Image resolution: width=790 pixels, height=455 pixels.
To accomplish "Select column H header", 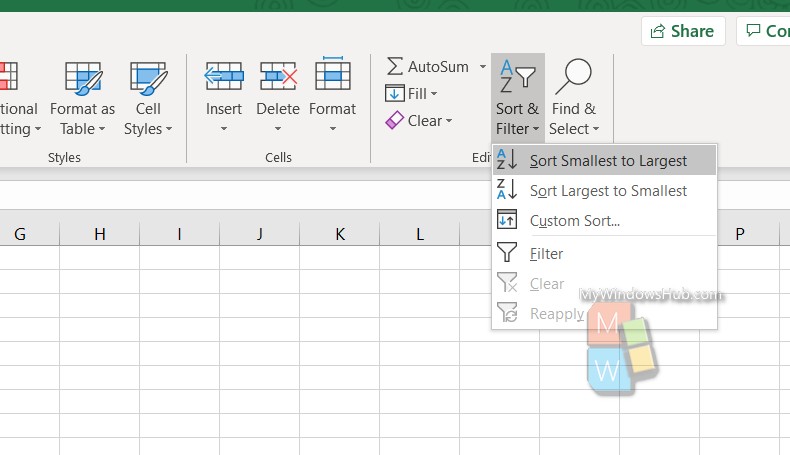I will click(100, 234).
